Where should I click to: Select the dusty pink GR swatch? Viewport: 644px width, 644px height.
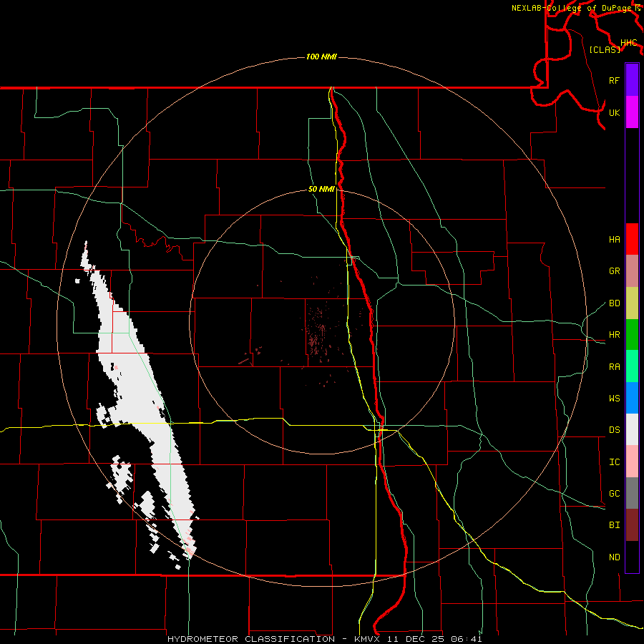tap(632, 271)
